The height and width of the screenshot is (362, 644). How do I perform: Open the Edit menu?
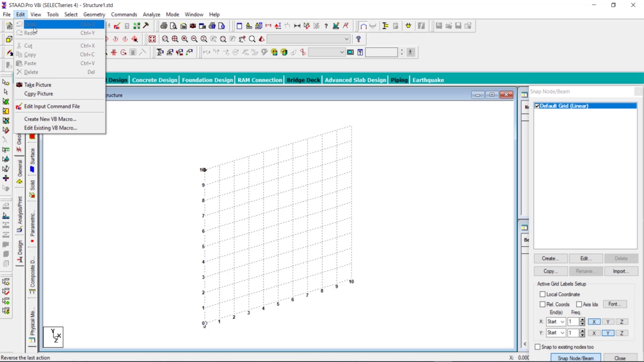[x=20, y=15]
